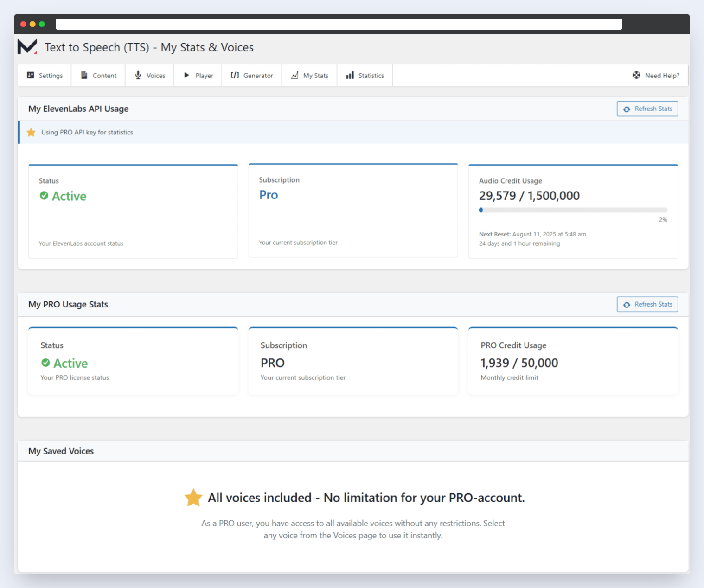The width and height of the screenshot is (704, 588).
Task: Click the 'Monthly credit limit' caption
Action: pos(509,377)
